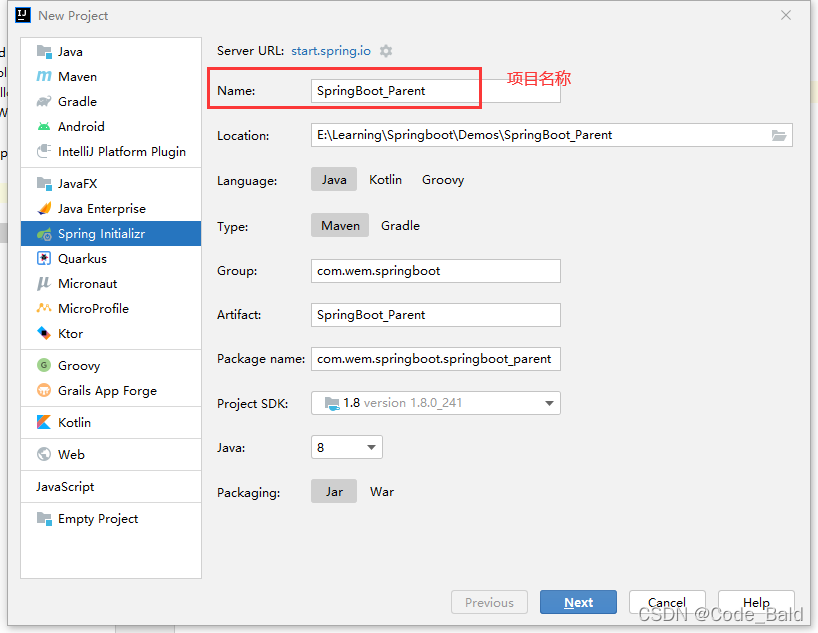The width and height of the screenshot is (818, 633).
Task: Click the Kotlin K icon
Action: (x=44, y=422)
